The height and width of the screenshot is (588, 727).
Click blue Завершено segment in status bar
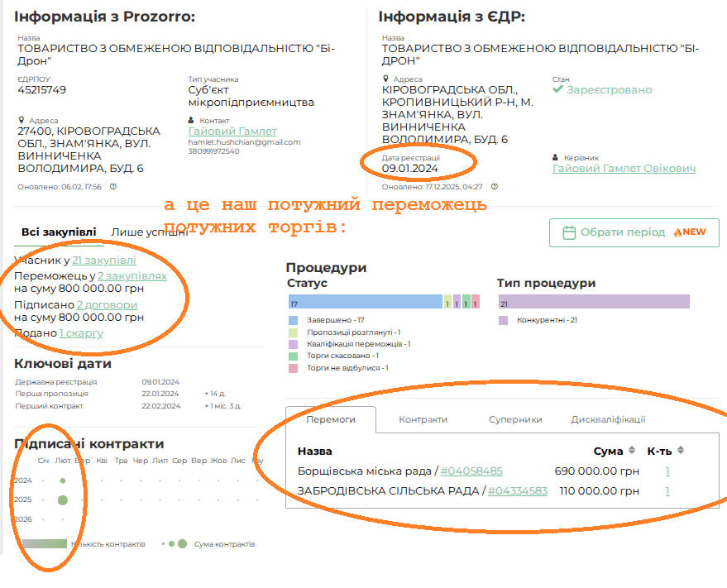pos(364,304)
